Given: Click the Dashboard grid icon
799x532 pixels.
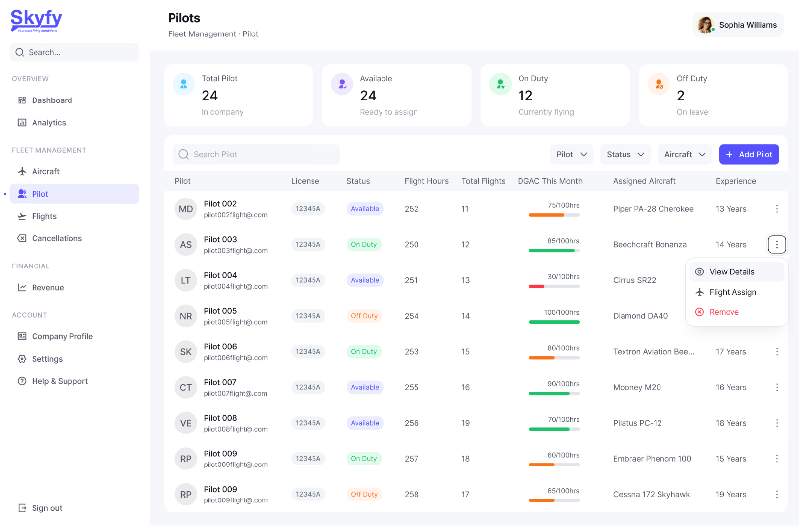Looking at the screenshot, I should (x=22, y=100).
